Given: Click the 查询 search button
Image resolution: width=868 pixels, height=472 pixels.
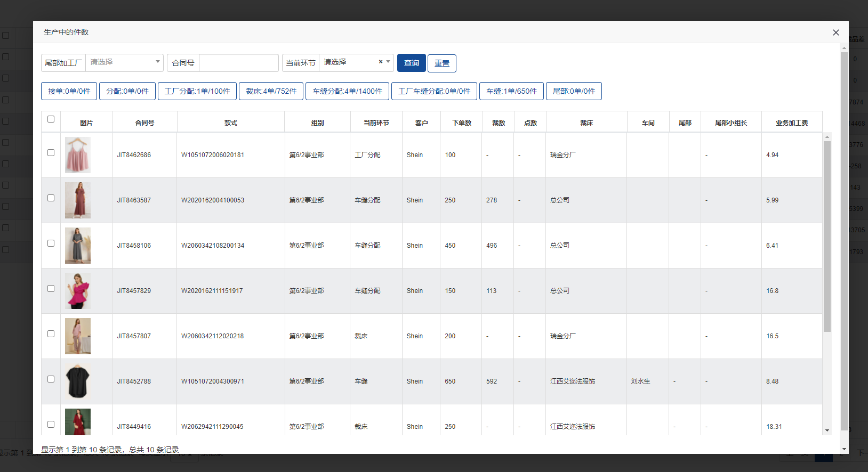Looking at the screenshot, I should (x=411, y=63).
